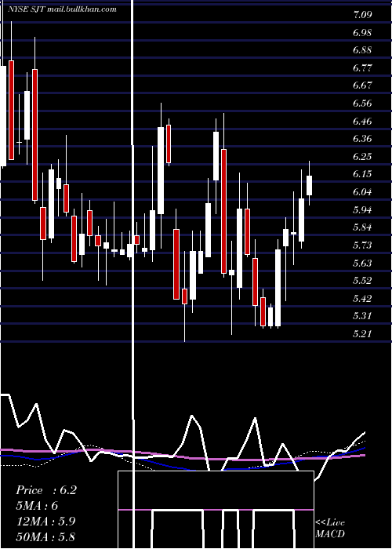Click the 5.52 price axis label

click(362, 281)
